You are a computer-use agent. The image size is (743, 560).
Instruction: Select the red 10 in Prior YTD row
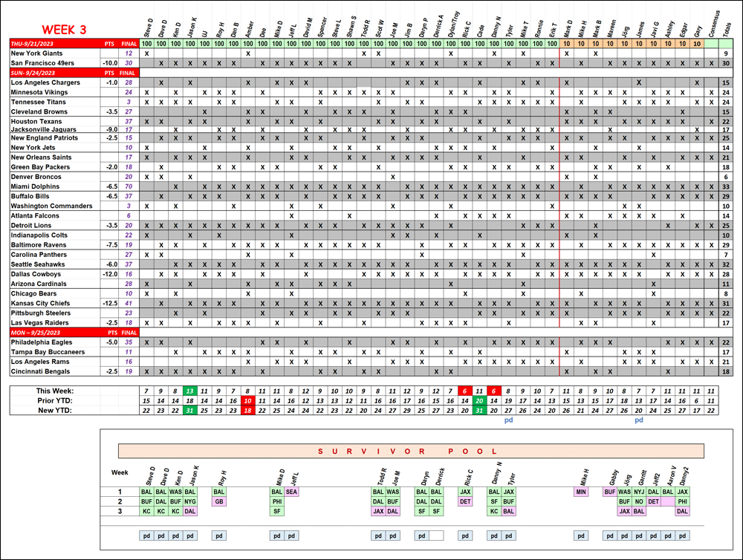[248, 400]
